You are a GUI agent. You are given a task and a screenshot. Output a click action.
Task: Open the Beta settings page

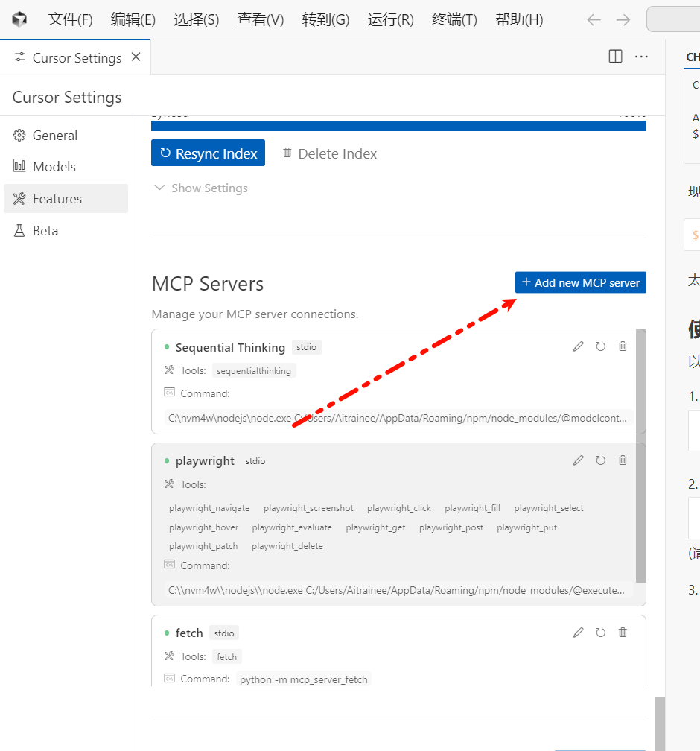[x=45, y=231]
